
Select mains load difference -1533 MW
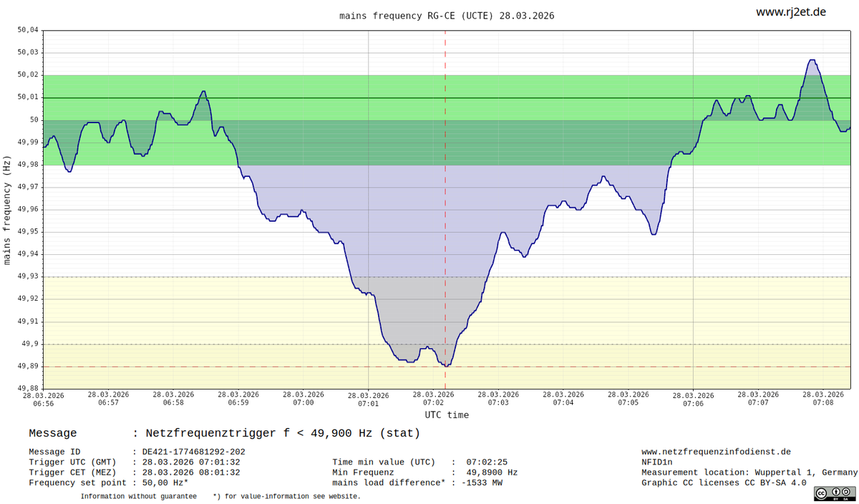pyautogui.click(x=482, y=483)
